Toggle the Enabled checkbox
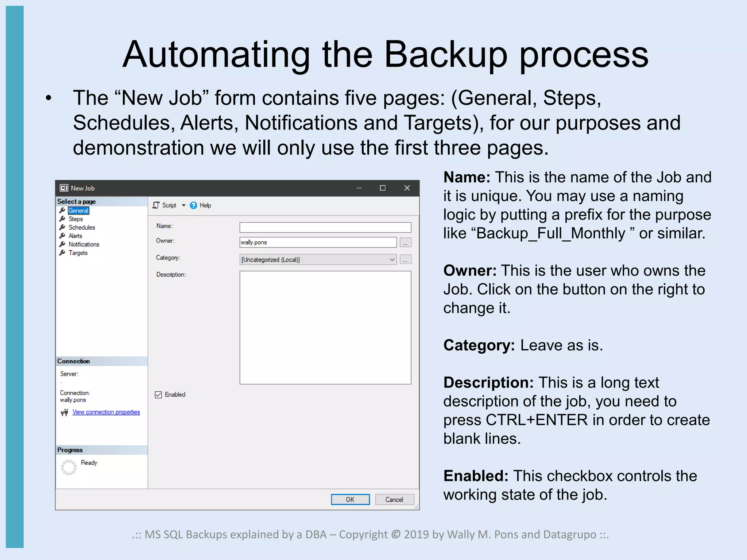 click(158, 395)
